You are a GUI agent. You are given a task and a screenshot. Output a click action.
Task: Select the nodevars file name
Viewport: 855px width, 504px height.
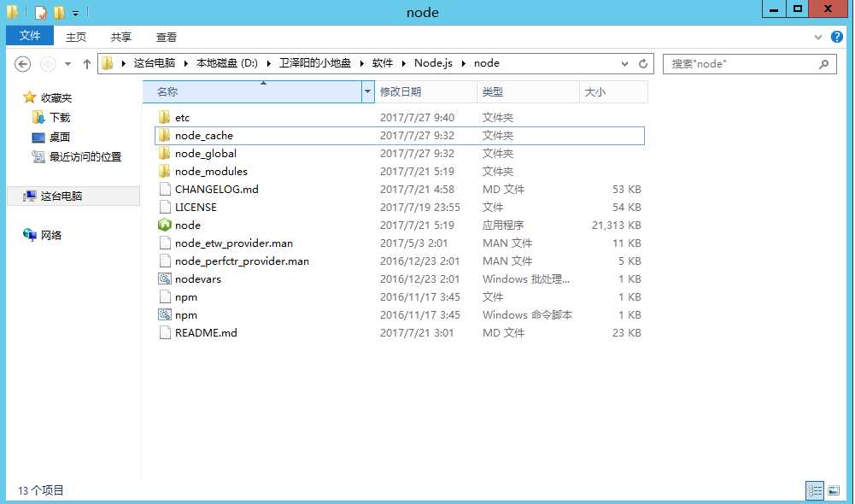[x=198, y=278]
